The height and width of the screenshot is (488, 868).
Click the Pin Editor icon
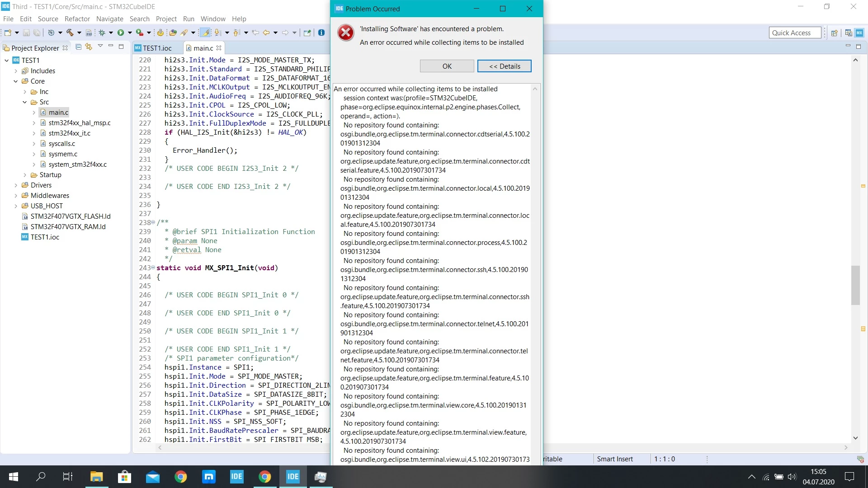[307, 33]
